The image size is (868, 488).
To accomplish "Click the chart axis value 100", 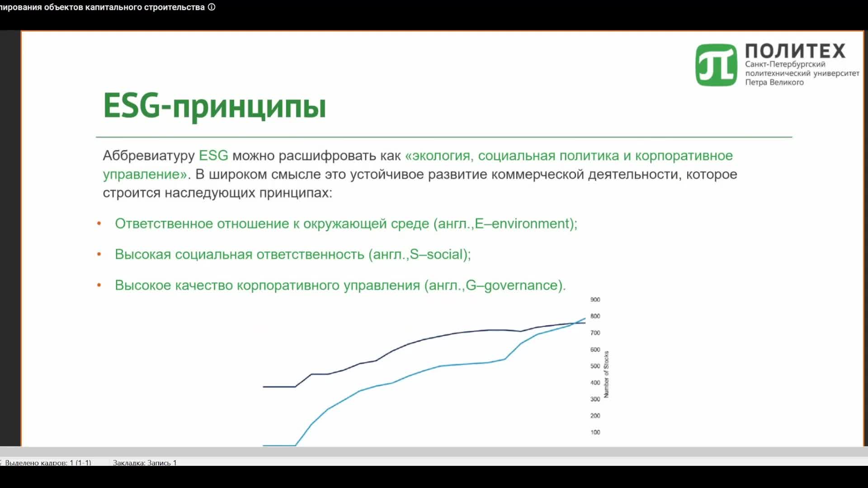I will coord(595,432).
